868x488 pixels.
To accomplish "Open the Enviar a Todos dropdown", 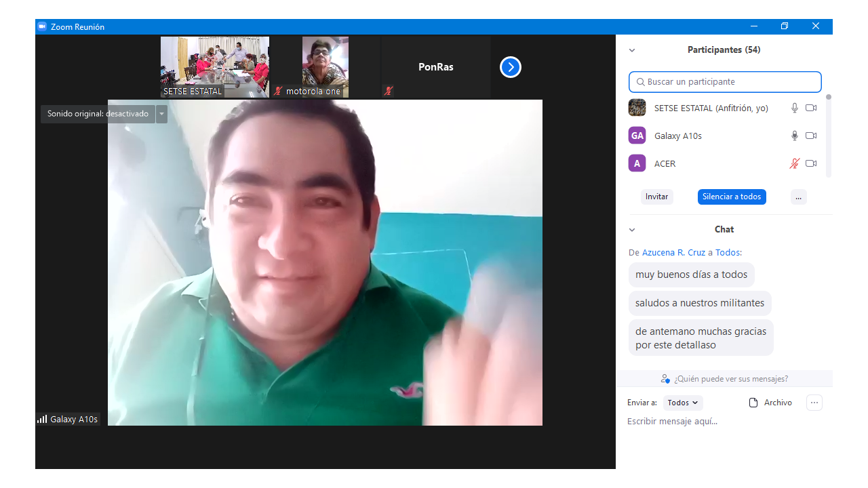I will pos(683,403).
